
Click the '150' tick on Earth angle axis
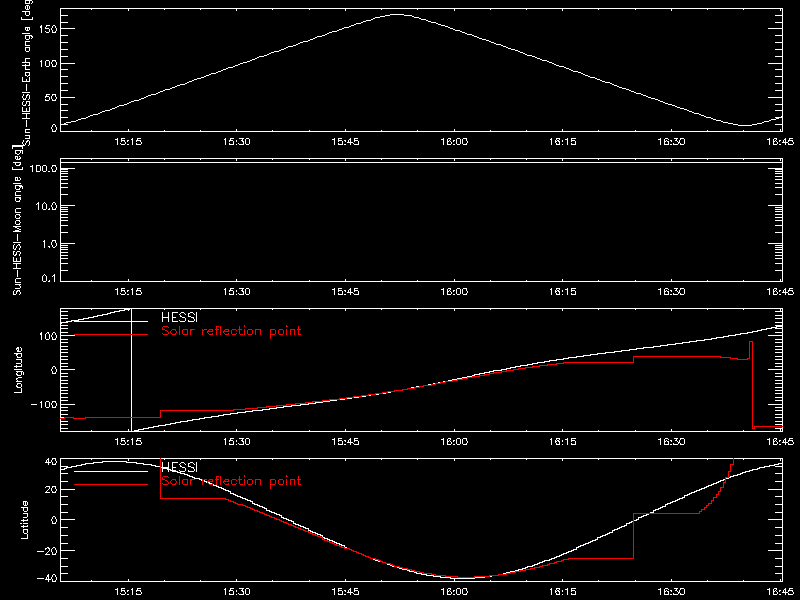(48, 29)
